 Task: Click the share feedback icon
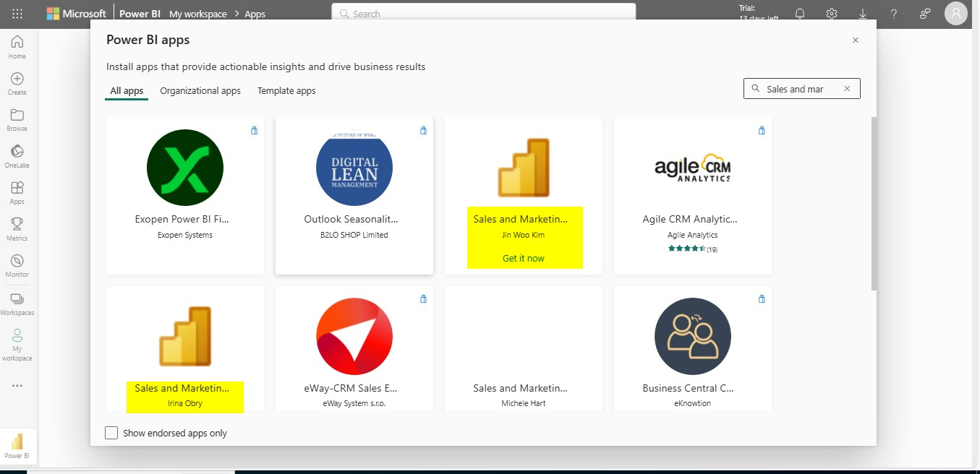coord(925,14)
